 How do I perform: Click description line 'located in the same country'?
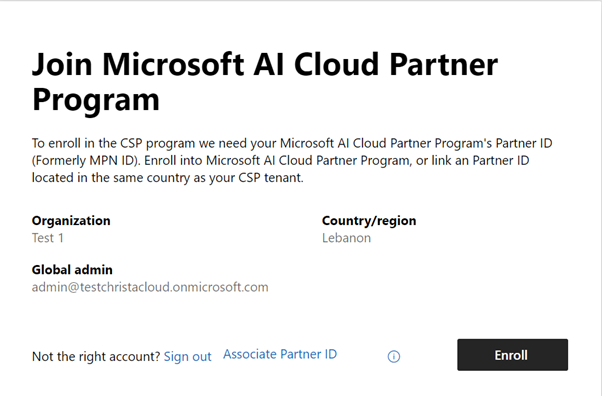(x=167, y=178)
